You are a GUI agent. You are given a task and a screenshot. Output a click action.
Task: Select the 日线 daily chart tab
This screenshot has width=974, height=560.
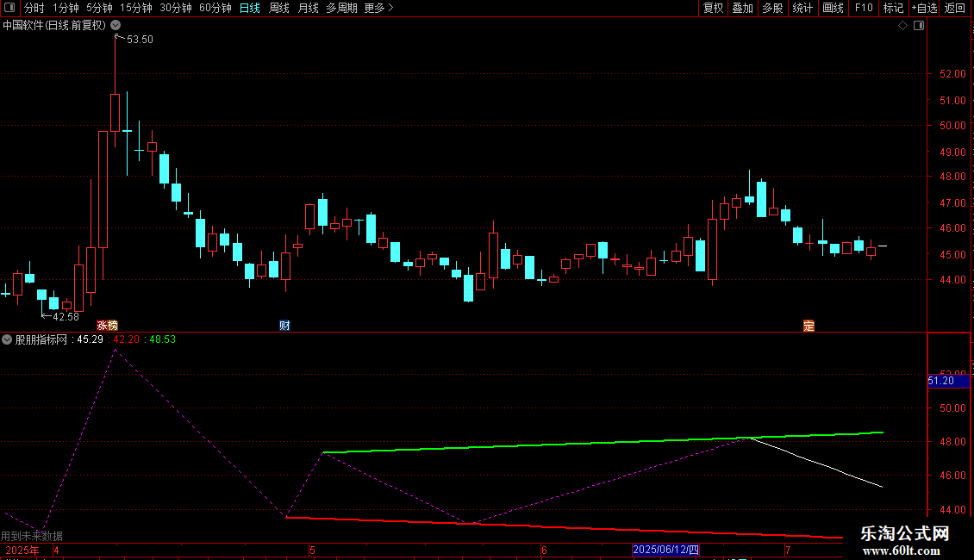click(x=250, y=8)
